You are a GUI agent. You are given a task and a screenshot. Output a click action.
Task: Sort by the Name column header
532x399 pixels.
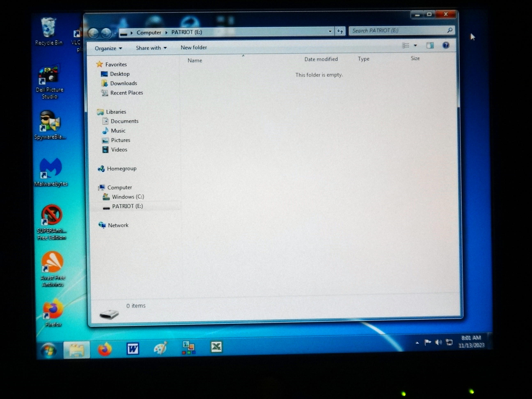[195, 60]
